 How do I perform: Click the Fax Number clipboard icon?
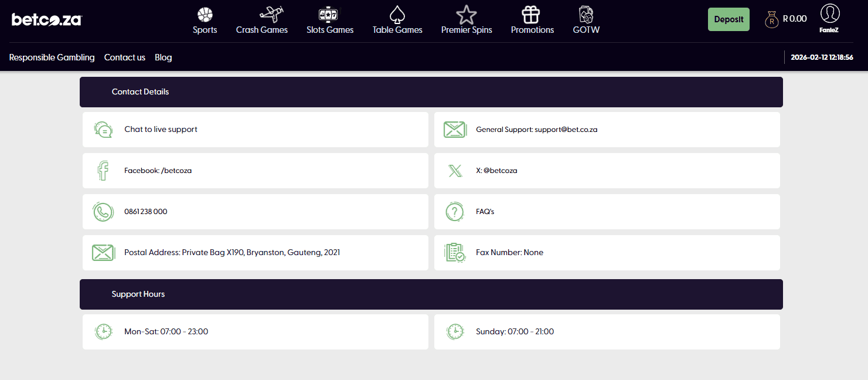pyautogui.click(x=455, y=253)
